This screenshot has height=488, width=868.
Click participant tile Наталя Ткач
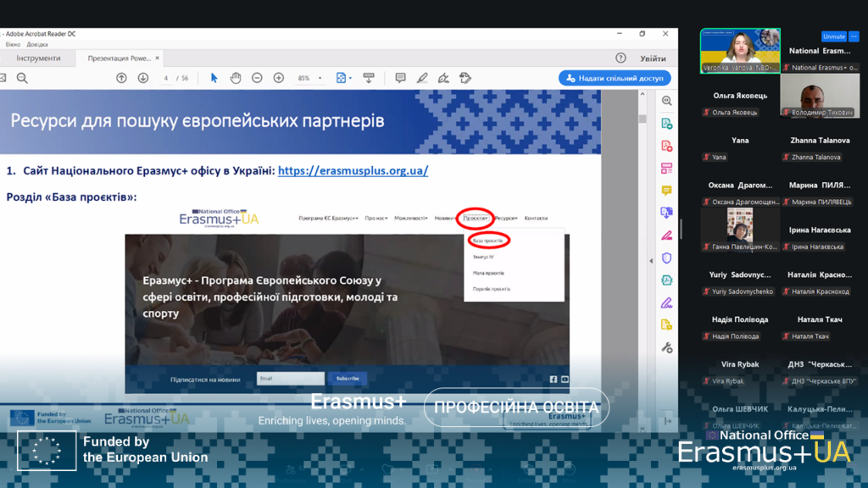(x=820, y=319)
